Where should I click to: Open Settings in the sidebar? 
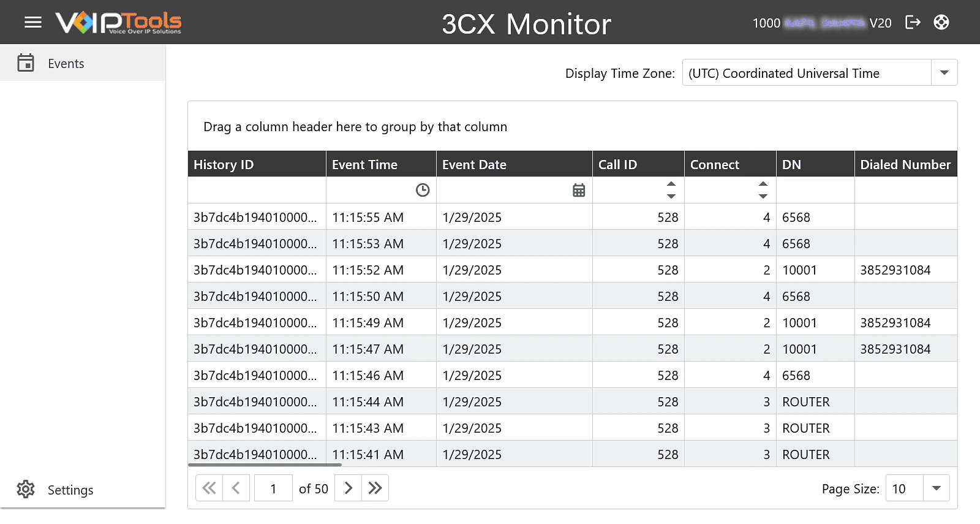(83, 490)
